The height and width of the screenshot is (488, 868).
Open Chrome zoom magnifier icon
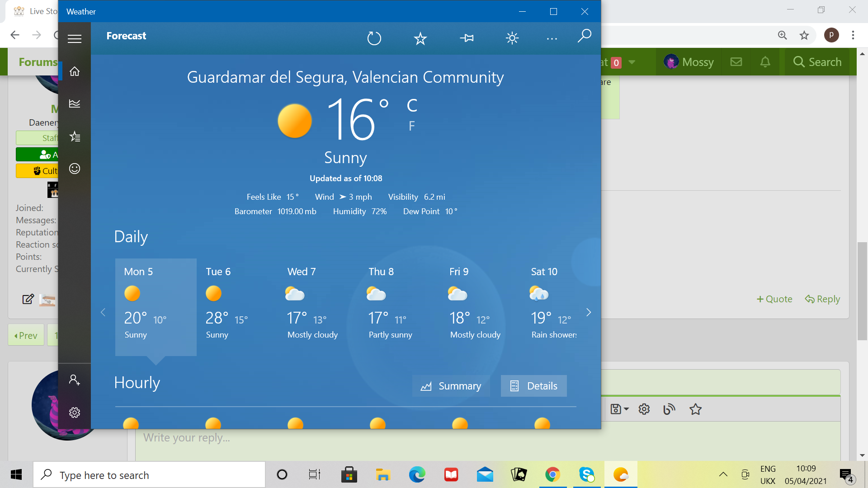782,35
